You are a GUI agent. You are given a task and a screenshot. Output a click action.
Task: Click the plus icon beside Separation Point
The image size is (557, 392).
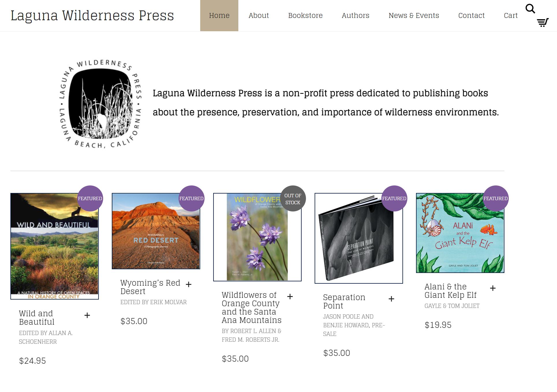pos(391,299)
